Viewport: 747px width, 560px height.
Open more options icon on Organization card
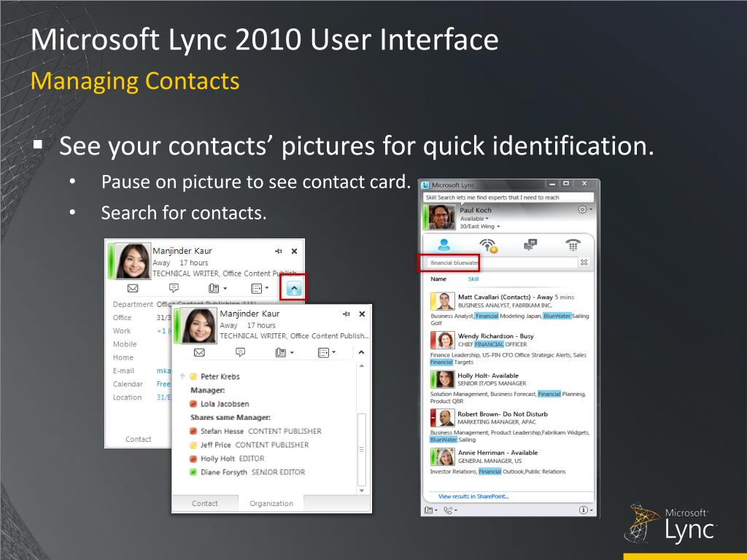(323, 352)
